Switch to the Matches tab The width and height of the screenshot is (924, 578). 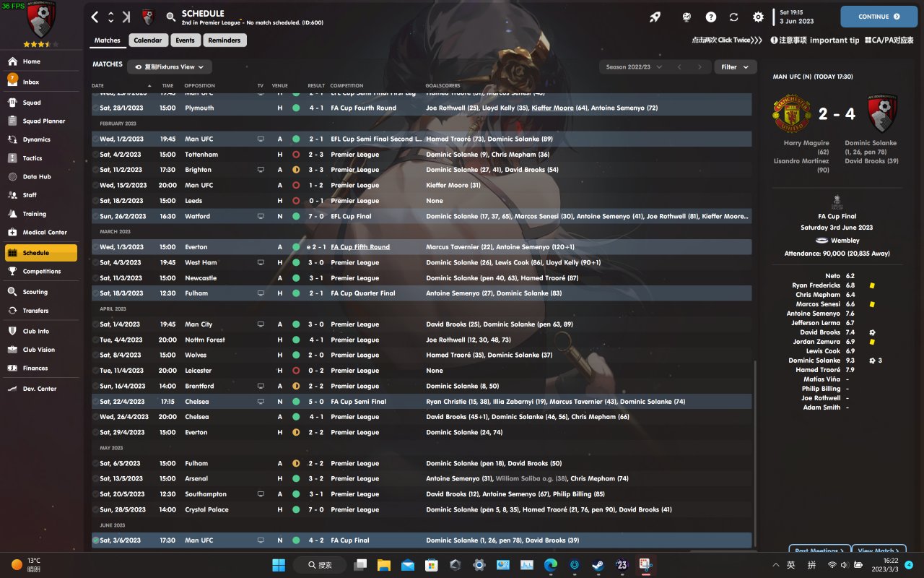[x=108, y=40]
